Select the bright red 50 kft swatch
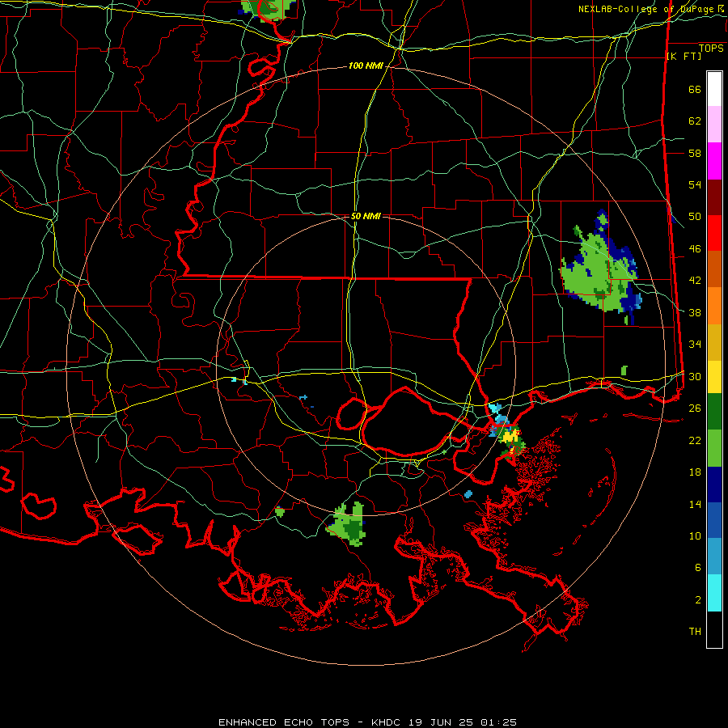 click(714, 233)
